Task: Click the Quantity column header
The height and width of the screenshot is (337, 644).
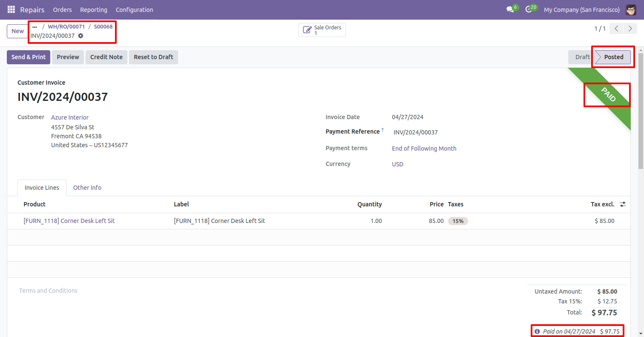Action: pos(370,204)
